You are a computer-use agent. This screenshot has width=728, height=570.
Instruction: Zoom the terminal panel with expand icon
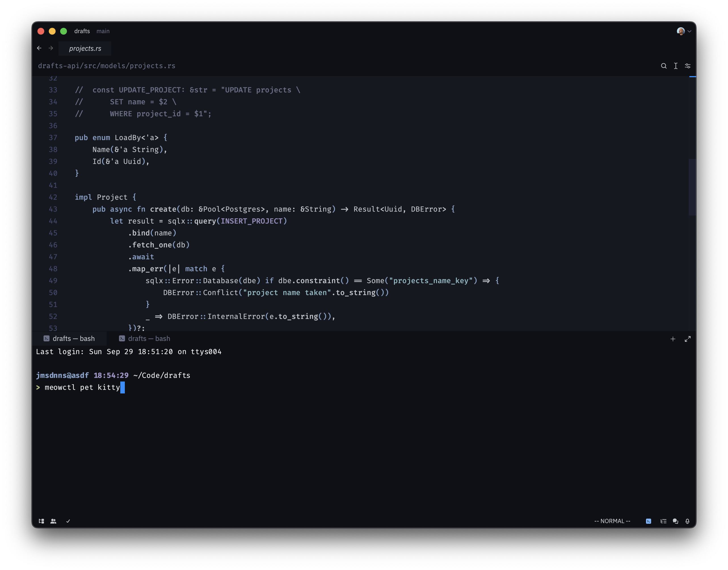coord(688,339)
